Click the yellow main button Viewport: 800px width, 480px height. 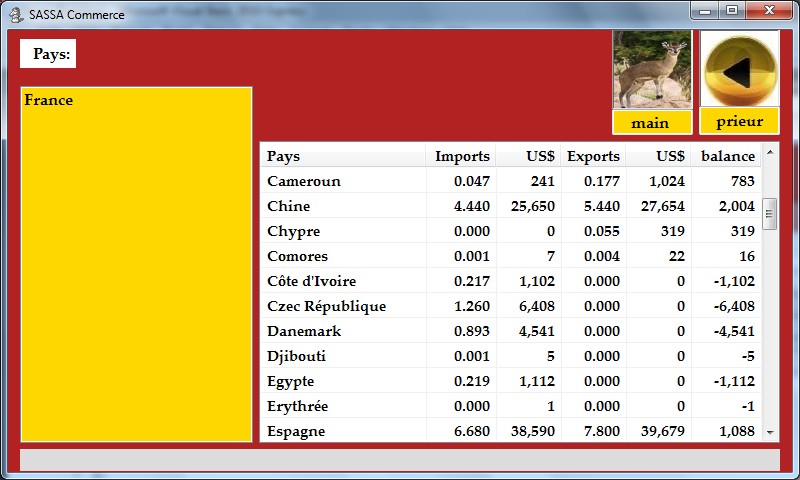pos(652,123)
